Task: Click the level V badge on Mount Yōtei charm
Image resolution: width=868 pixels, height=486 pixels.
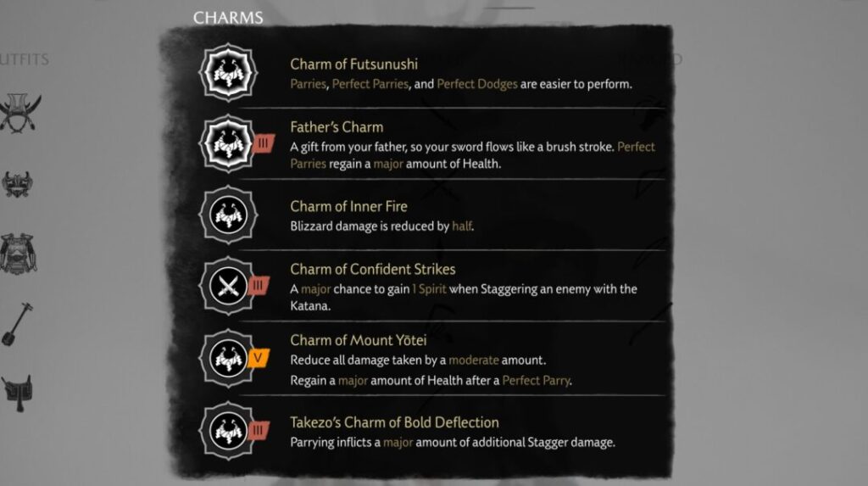Action: (x=258, y=358)
